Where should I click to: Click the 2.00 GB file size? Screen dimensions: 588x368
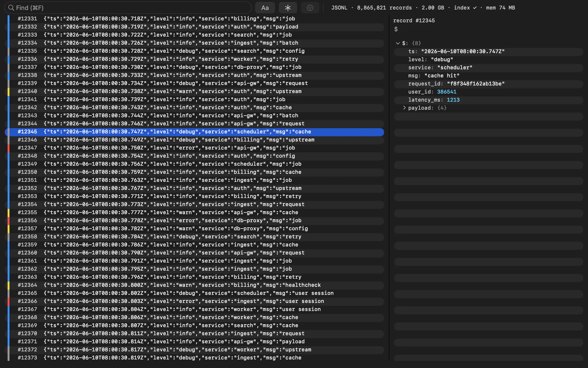tap(433, 8)
